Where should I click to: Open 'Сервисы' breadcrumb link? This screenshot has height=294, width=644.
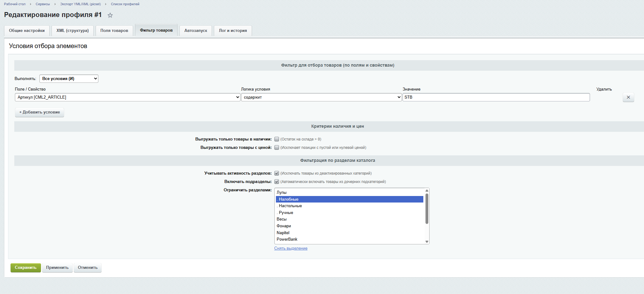[x=43, y=4]
